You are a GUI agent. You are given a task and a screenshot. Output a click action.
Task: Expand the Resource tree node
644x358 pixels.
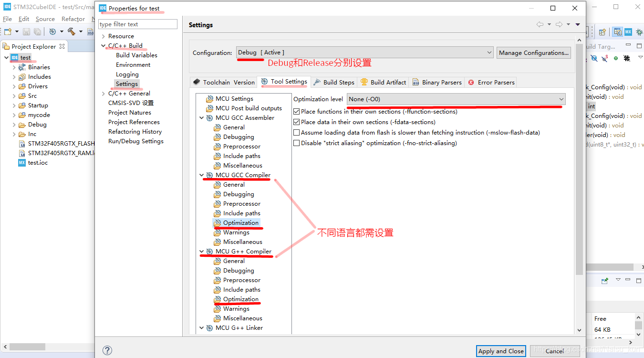tap(103, 36)
